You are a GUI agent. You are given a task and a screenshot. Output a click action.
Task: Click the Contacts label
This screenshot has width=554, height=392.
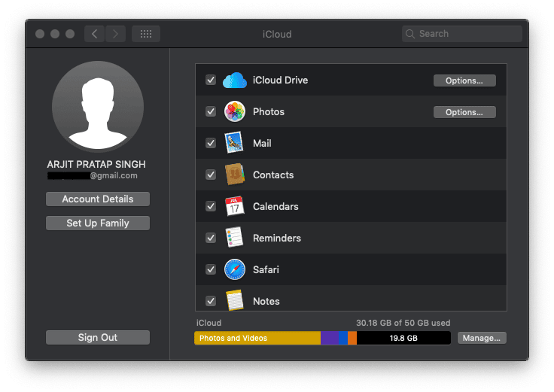tap(273, 175)
